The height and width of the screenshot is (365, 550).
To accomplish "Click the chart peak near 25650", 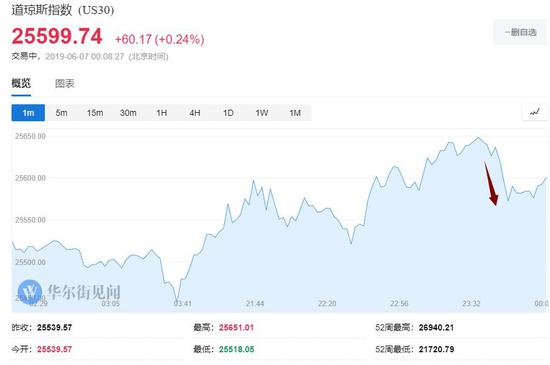I will tap(478, 137).
